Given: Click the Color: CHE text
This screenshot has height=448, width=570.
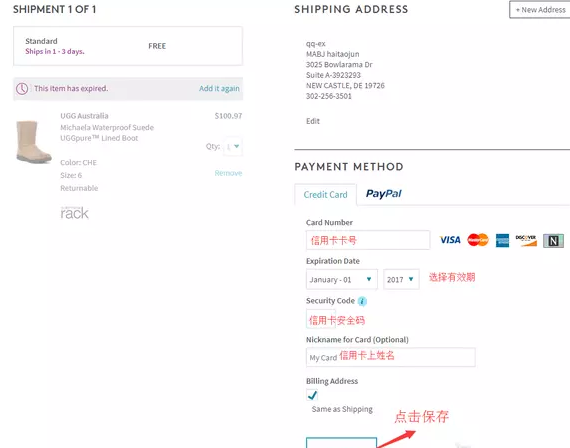Looking at the screenshot, I should point(79,163).
